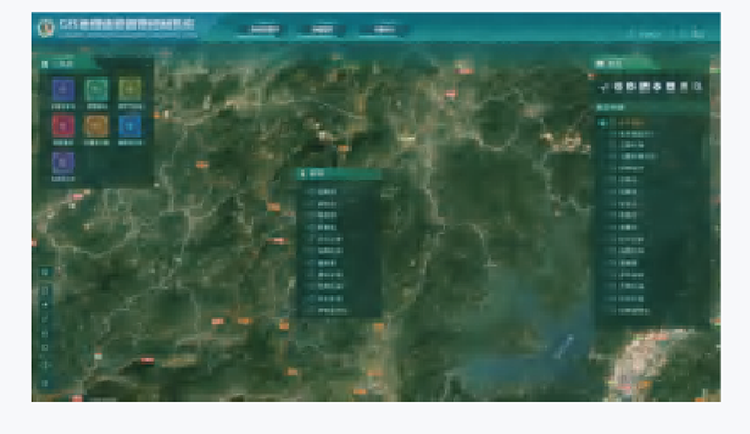Click the magnifier search icon in the right panel toolbar

tap(697, 88)
